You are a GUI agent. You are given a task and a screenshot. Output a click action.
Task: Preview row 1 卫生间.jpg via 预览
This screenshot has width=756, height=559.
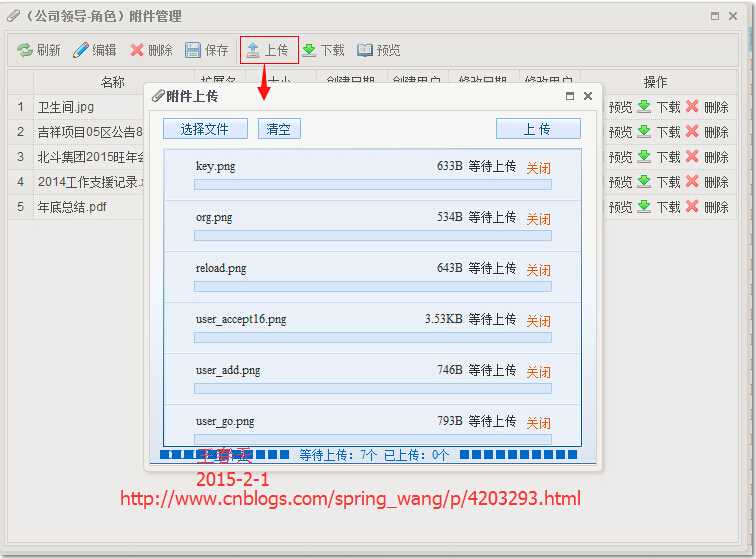point(621,107)
